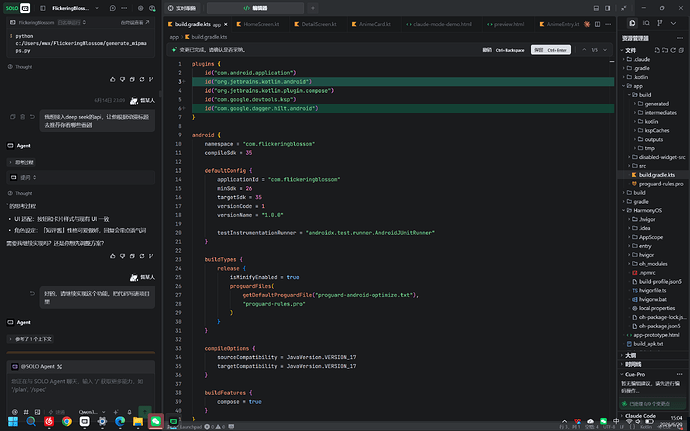The width and height of the screenshot is (690, 431).
Task: Open settings gear in the SOLO header
Action: point(140,8)
